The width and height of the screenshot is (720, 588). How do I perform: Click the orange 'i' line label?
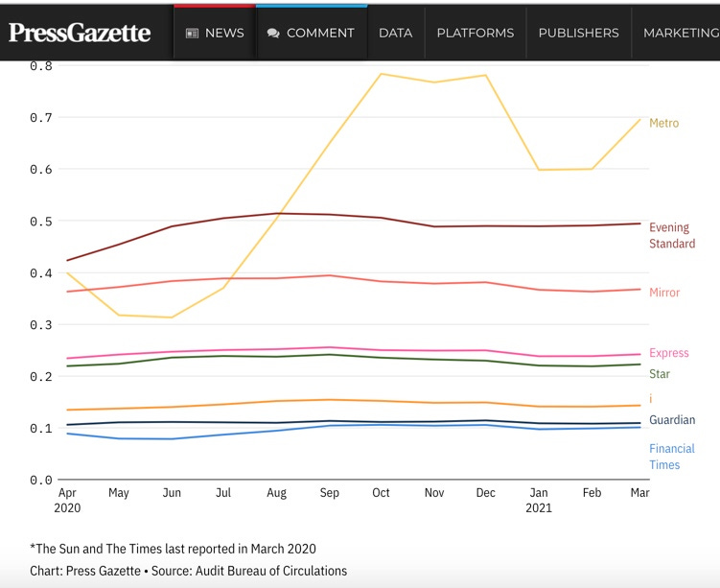(651, 399)
